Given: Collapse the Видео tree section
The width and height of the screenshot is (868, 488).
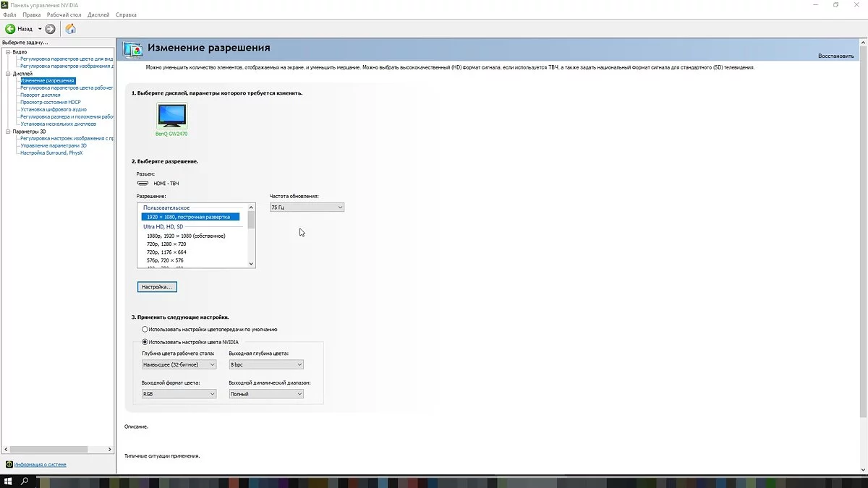Looking at the screenshot, I should (7, 52).
